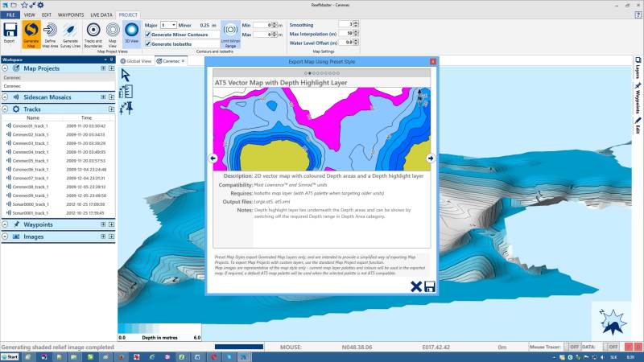The image size is (644, 362).
Task: Click the Generate Map button
Action: (x=31, y=32)
